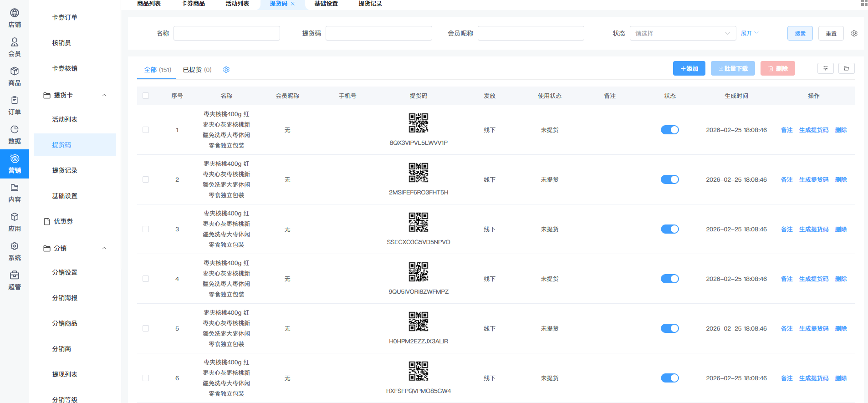
Task: Check the checkbox for row 3
Action: pos(146,229)
